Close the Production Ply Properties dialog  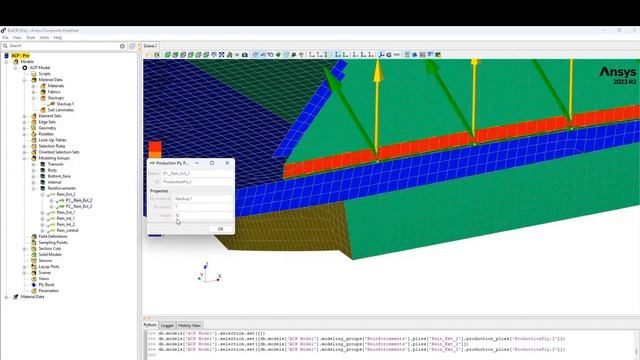(x=227, y=163)
